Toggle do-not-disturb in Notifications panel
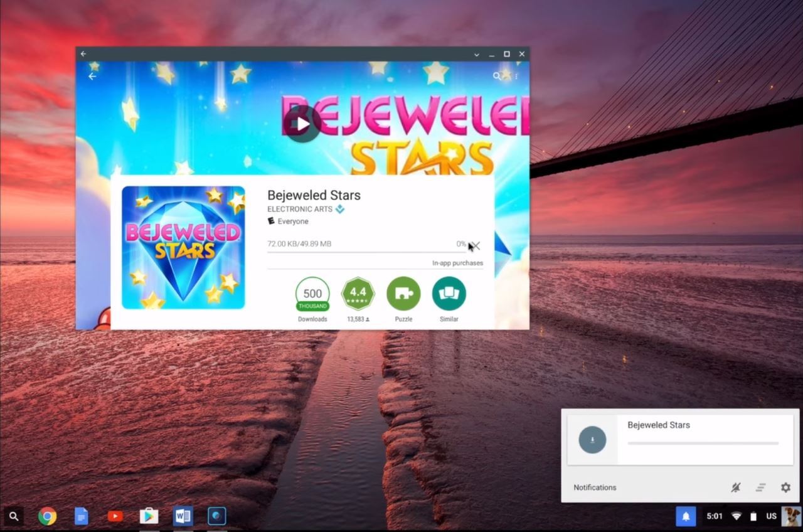 pyautogui.click(x=736, y=487)
